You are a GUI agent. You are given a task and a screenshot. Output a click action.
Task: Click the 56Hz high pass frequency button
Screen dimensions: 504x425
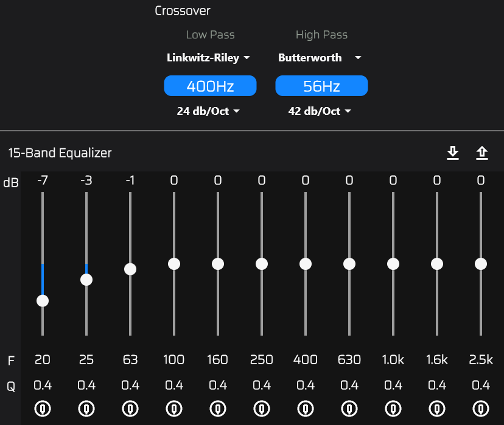[x=321, y=86]
